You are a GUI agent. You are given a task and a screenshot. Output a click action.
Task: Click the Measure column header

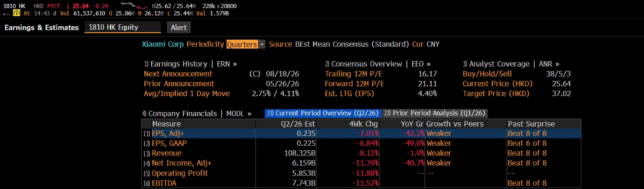pyautogui.click(x=204, y=124)
